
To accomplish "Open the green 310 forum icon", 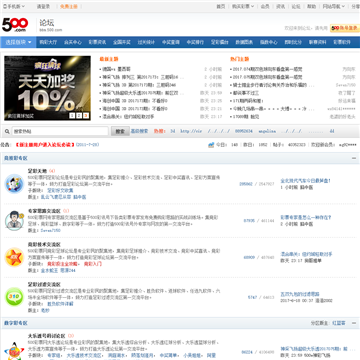I will (x=14, y=297).
